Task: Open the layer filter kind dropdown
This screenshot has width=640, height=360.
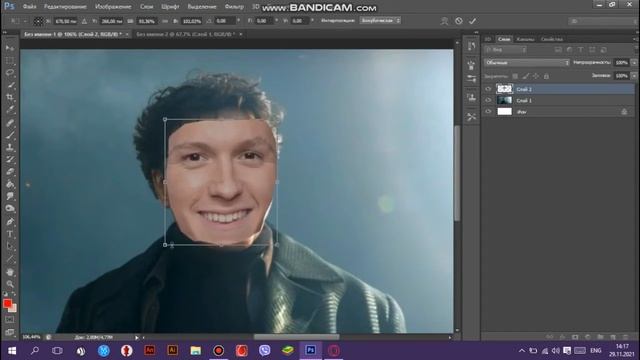Action: tap(505, 50)
